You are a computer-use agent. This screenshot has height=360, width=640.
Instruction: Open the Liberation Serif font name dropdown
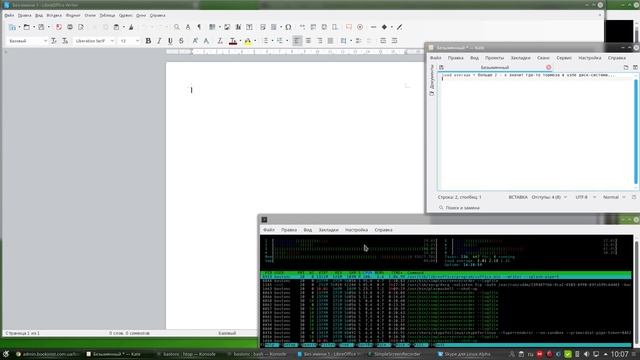coord(112,41)
